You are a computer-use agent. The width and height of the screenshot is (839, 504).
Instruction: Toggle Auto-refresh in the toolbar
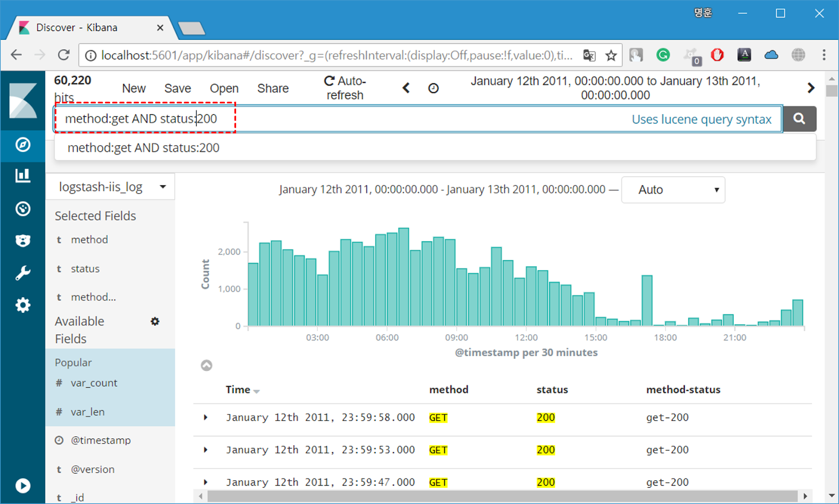click(x=345, y=87)
